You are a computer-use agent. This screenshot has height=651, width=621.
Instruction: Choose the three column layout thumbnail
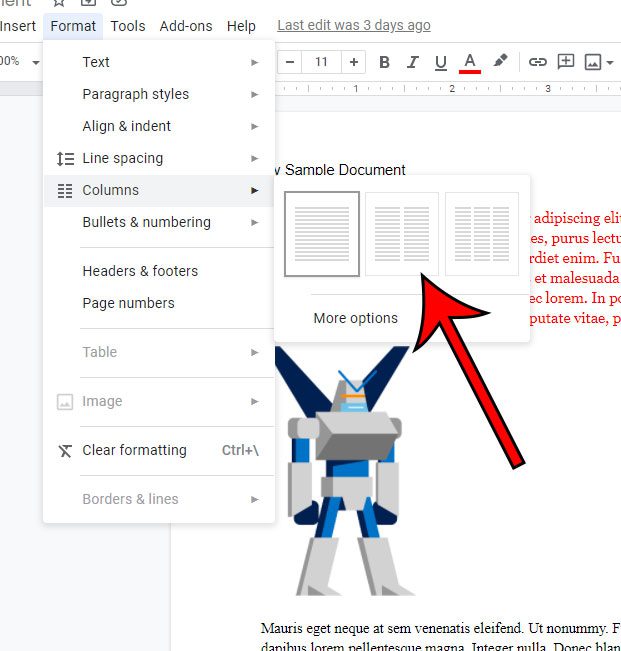(x=481, y=234)
